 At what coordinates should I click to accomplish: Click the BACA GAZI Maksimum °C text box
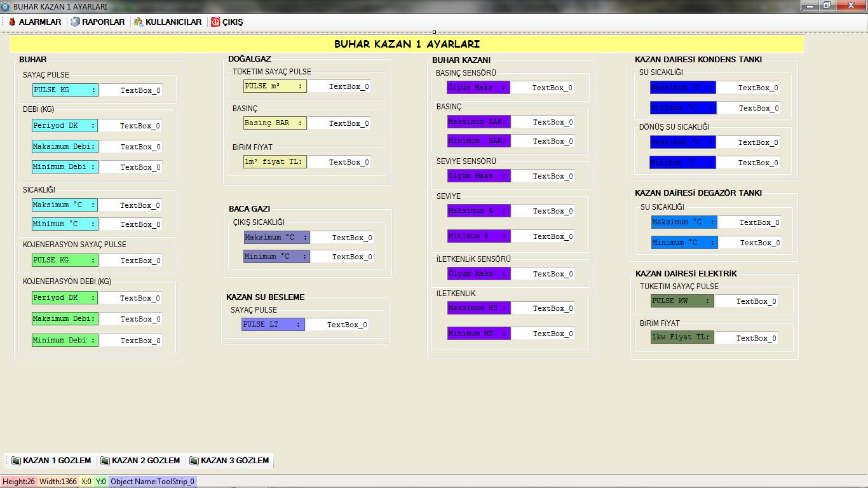342,238
